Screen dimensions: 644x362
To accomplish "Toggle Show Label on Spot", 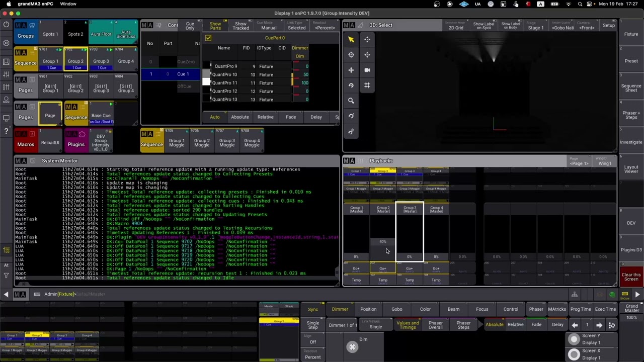I will click(x=484, y=26).
